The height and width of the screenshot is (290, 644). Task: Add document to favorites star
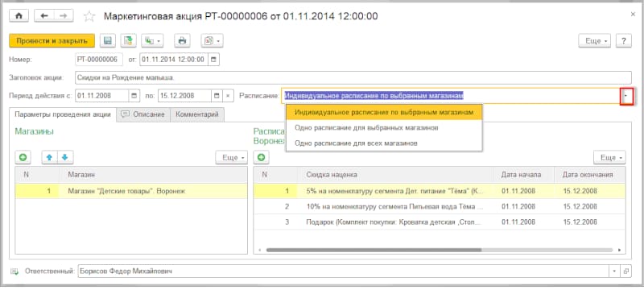pos(89,16)
